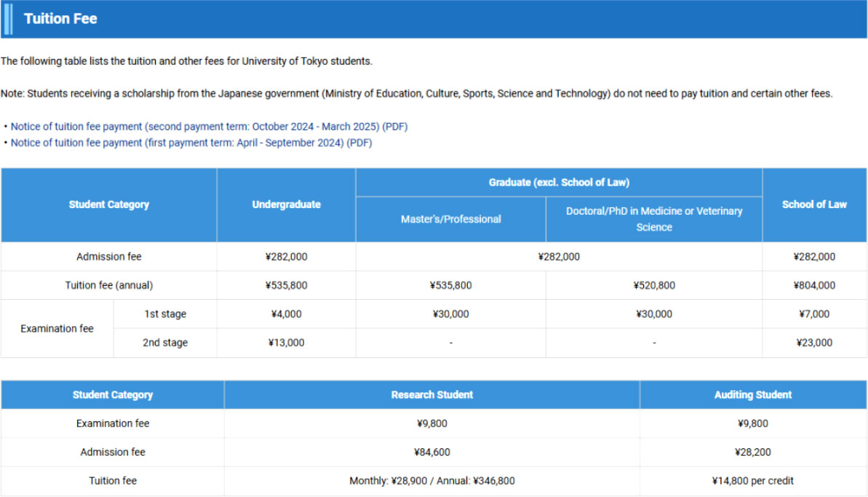Click the Research Student admission fee ¥84,600
This screenshot has height=497, width=868.
click(431, 453)
